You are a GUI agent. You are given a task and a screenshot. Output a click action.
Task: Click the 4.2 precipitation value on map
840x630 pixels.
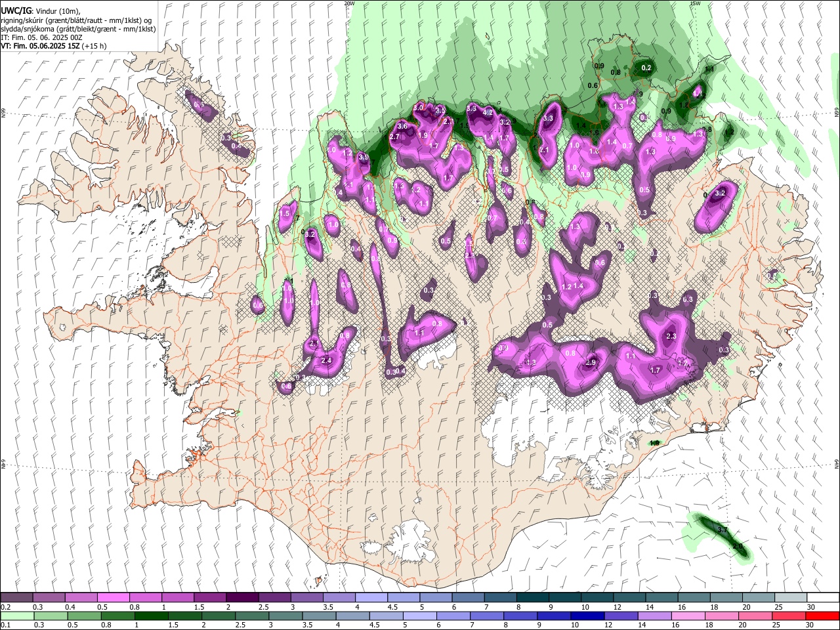[488, 113]
